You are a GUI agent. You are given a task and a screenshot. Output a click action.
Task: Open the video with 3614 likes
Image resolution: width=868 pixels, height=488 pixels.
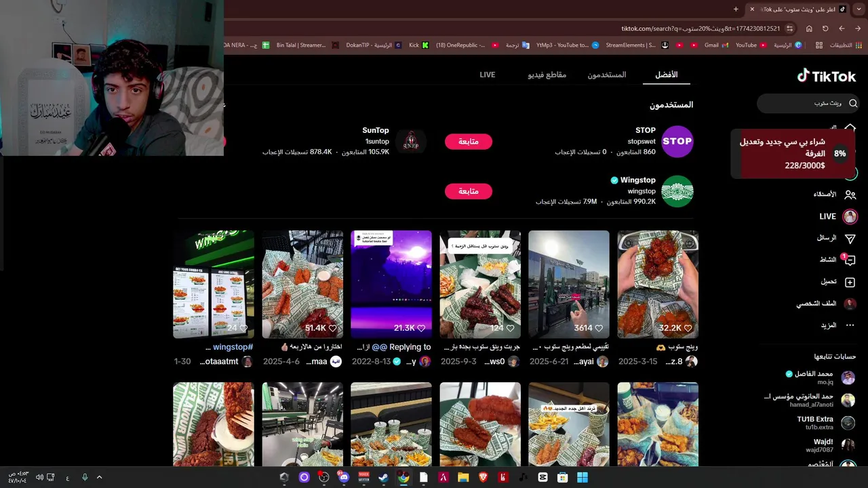click(569, 284)
